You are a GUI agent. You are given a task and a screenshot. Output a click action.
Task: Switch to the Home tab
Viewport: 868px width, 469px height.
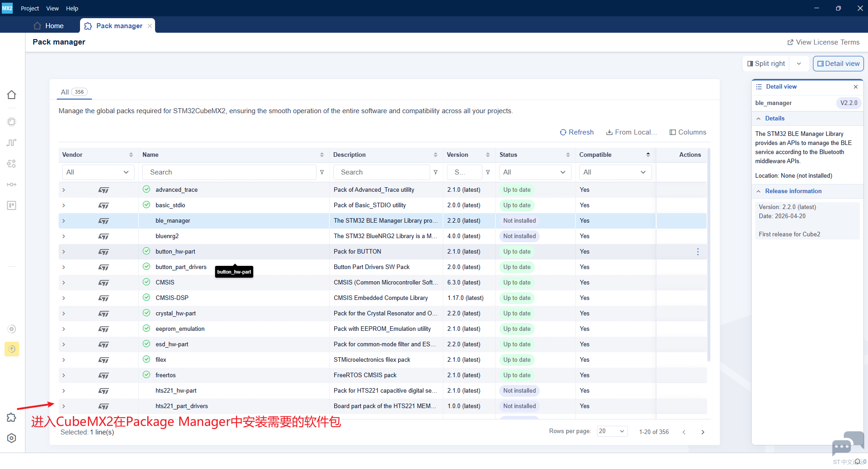click(x=49, y=26)
